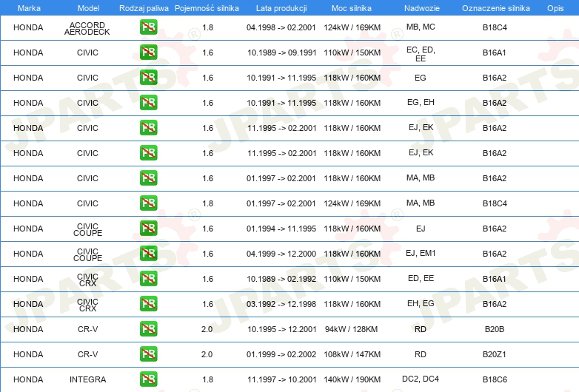Screen dimensions: 579x392
Task: Select the 11.1997 -> 10.2001 production years cell
Action: (x=282, y=379)
